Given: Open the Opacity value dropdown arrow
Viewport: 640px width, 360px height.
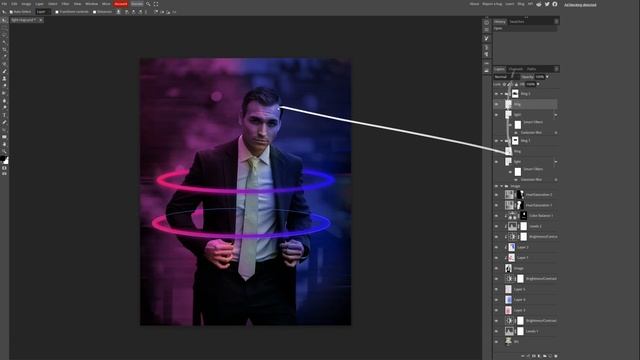Looking at the screenshot, I should (547, 77).
